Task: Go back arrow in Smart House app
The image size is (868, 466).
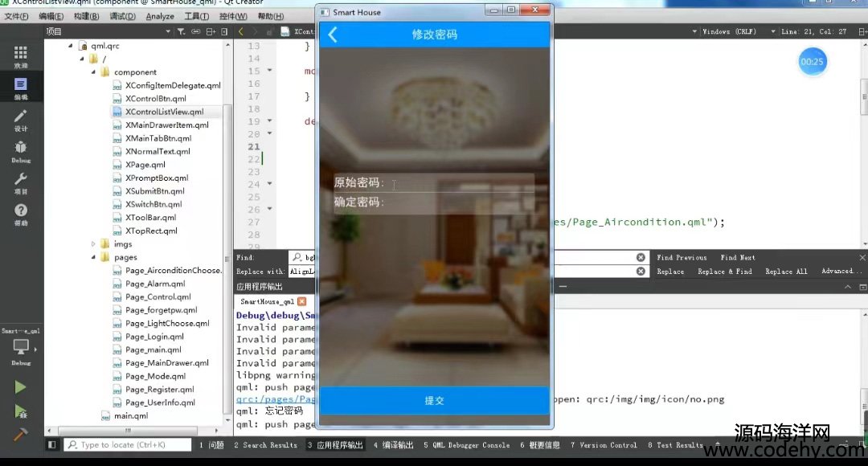Action: pos(333,35)
